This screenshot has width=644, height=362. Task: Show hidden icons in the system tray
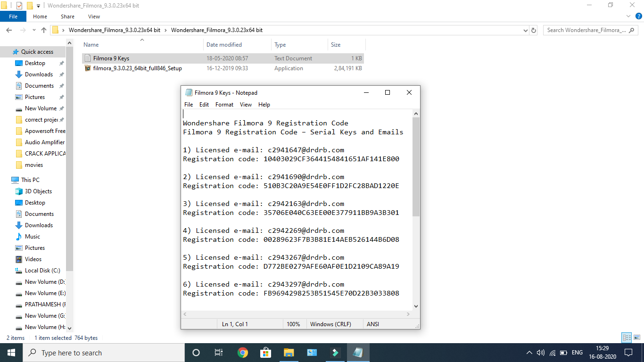529,352
